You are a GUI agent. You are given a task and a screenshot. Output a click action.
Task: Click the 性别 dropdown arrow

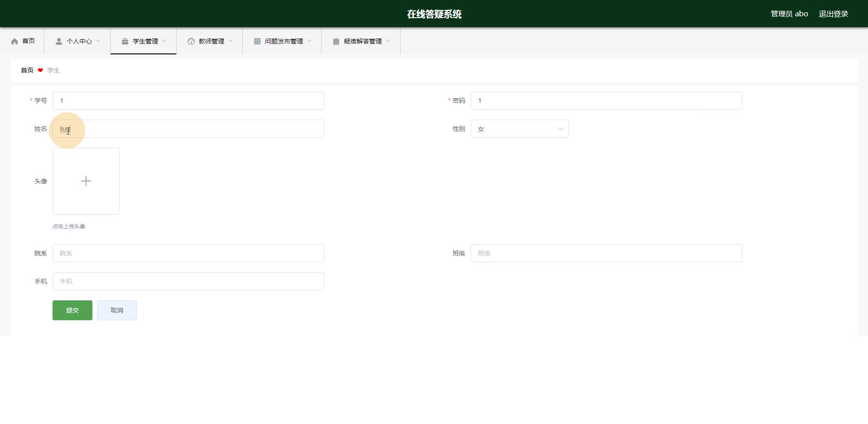point(561,129)
